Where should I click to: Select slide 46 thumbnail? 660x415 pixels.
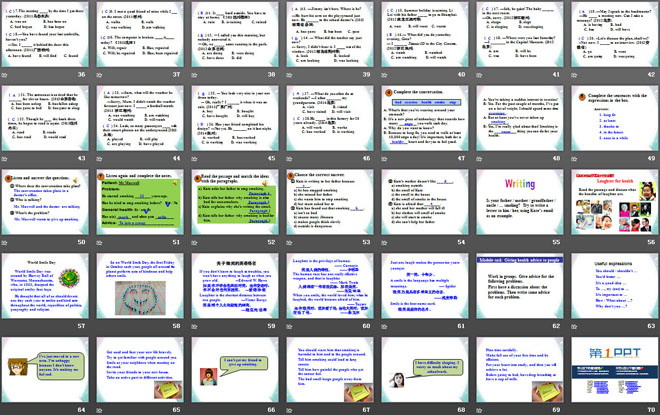pos(330,118)
